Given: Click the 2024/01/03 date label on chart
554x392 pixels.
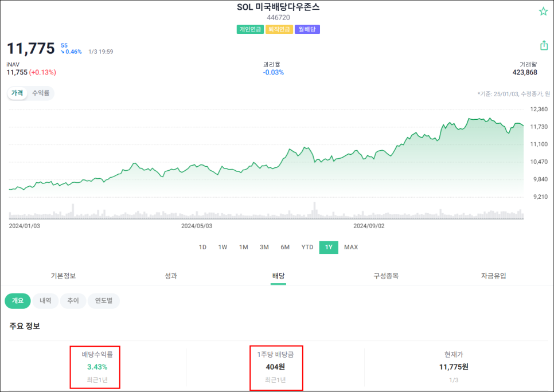Looking at the screenshot, I should coord(25,226).
